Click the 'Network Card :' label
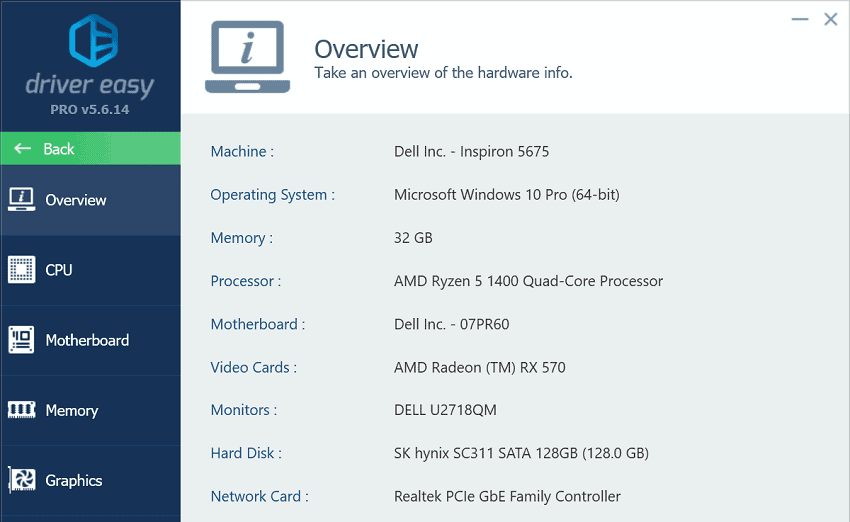 point(260,497)
